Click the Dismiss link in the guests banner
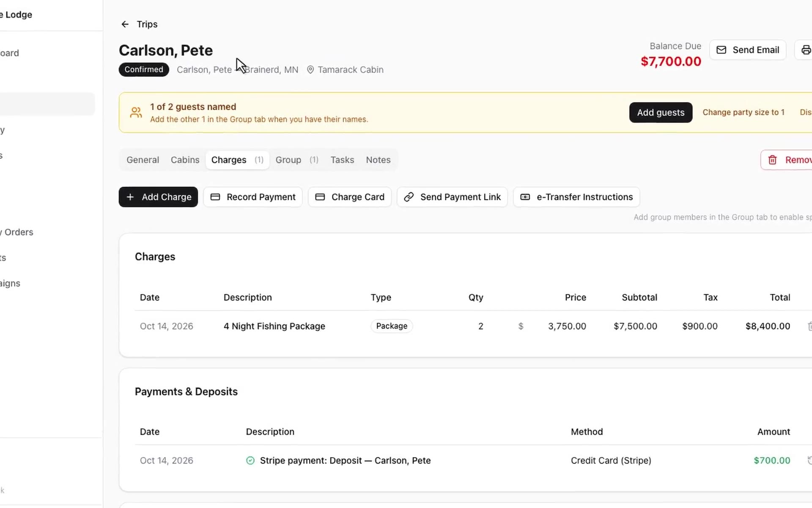 (806, 113)
